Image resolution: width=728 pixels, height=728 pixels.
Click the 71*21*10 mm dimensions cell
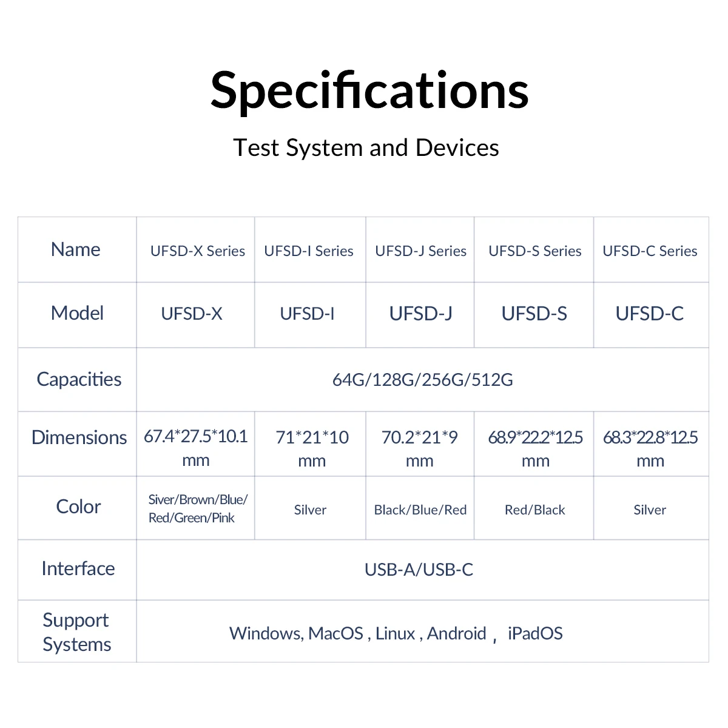click(x=312, y=448)
